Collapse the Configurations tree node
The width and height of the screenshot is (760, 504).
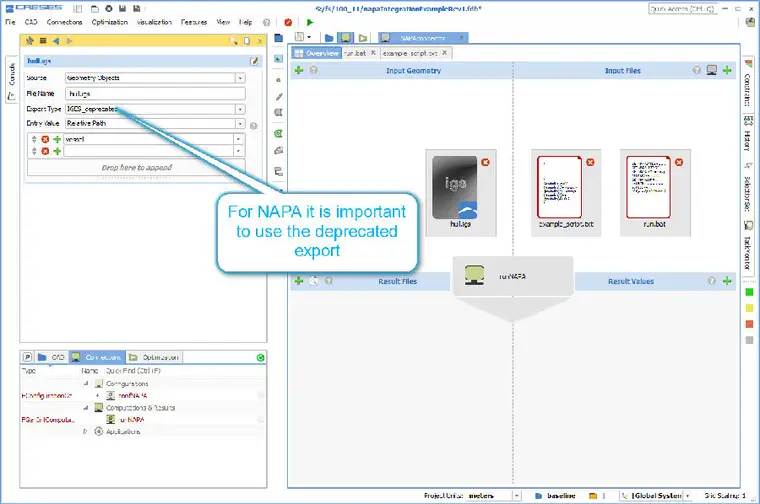86,383
